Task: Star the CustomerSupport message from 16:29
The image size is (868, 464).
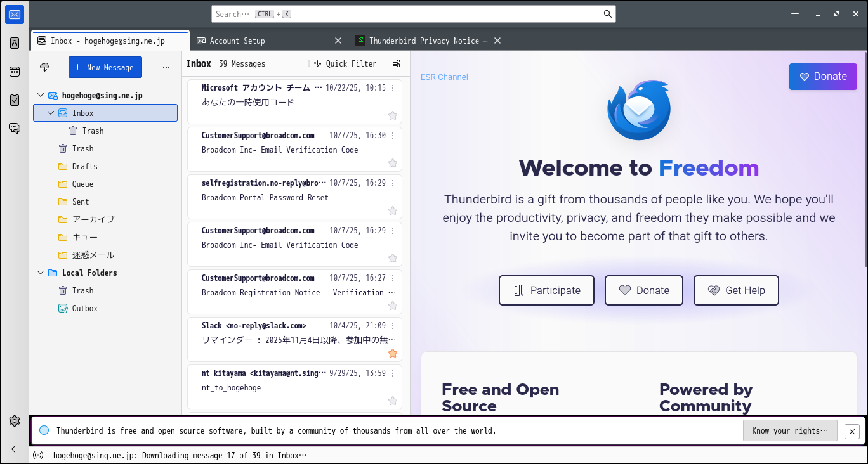Action: click(x=393, y=258)
